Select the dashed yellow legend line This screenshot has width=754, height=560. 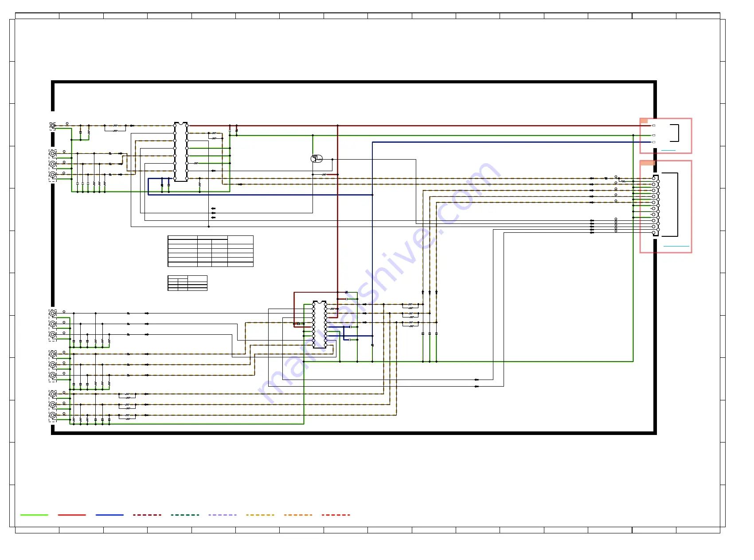click(260, 515)
